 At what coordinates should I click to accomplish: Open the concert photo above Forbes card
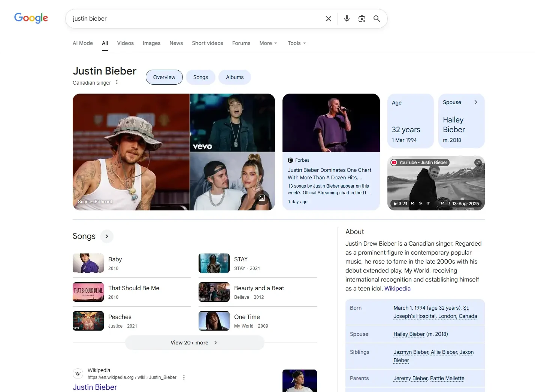(x=331, y=123)
